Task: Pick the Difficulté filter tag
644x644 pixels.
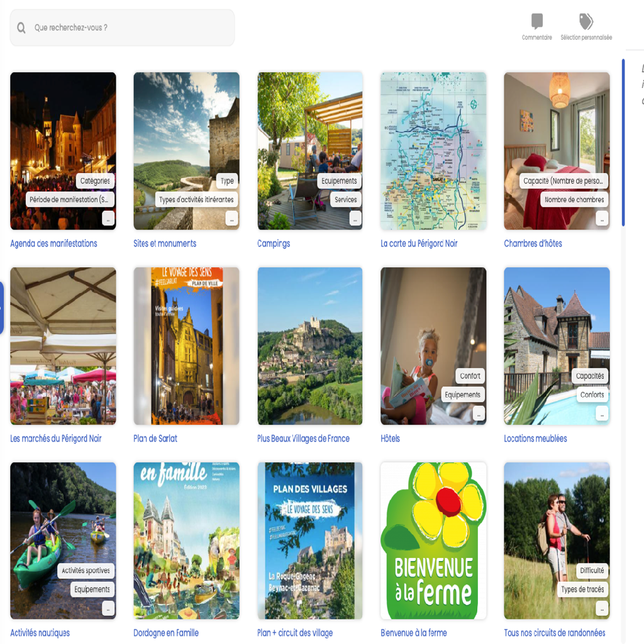Action: (x=592, y=570)
